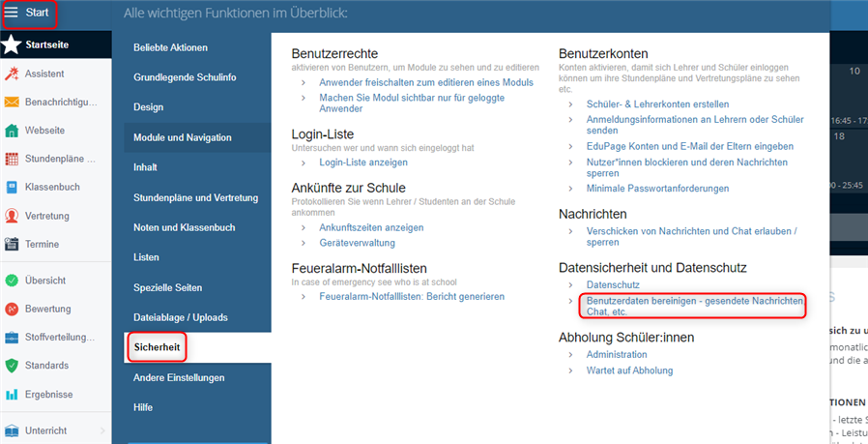Click chevron beside Login-Liste anzeigen
The height and width of the screenshot is (444, 868).
coord(304,163)
